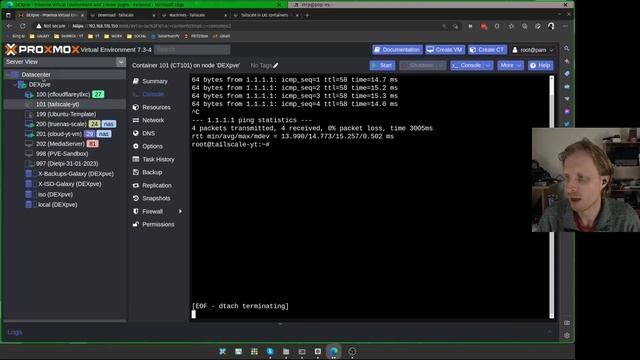This screenshot has height=360, width=640.
Task: Select local (DEXpve) storage
Action: 57,205
